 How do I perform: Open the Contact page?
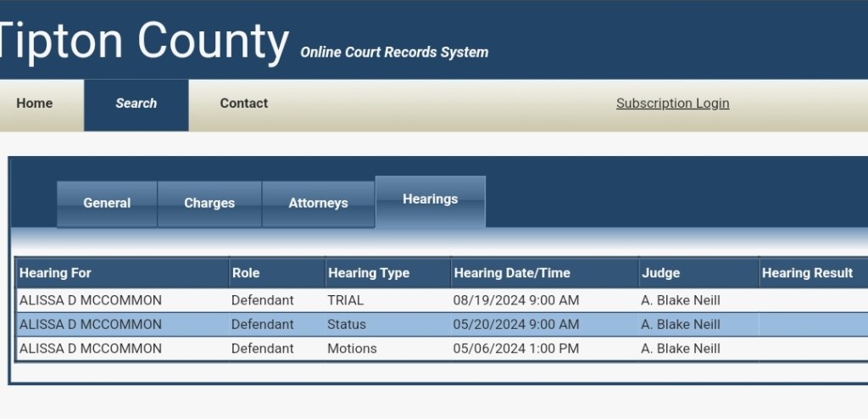click(x=243, y=103)
